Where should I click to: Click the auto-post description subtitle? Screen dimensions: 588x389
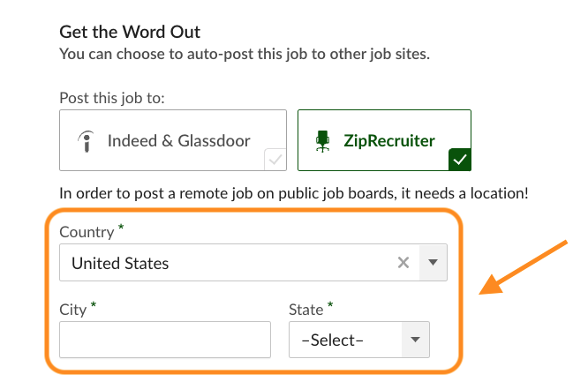[245, 54]
